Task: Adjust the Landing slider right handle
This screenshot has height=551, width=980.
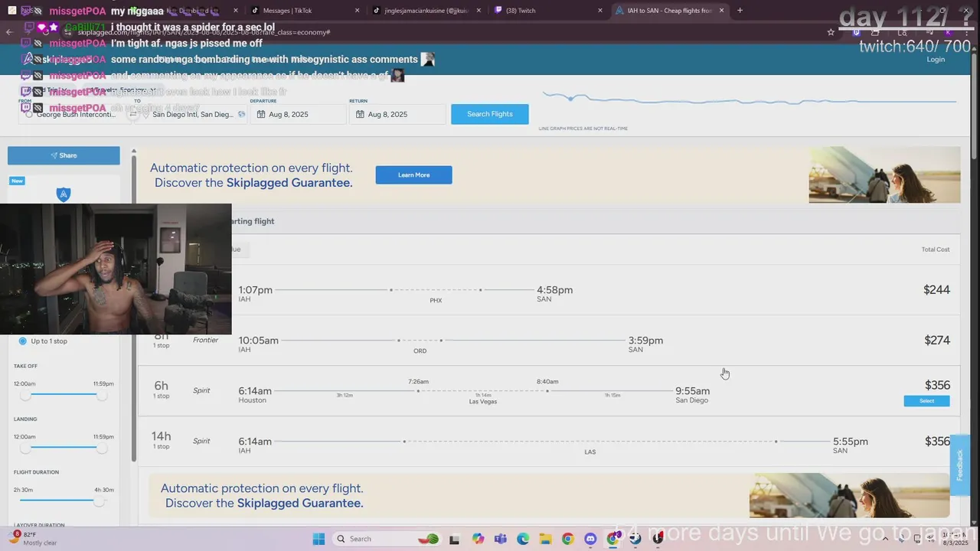Action: point(102,448)
